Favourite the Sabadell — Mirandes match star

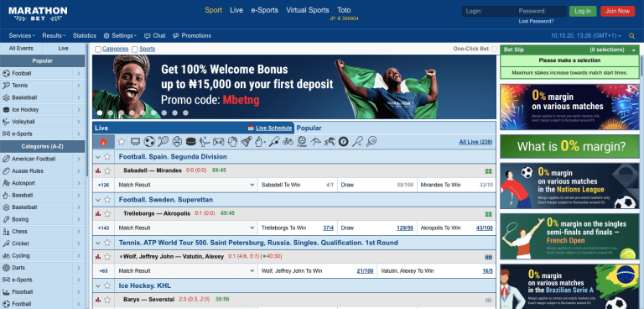(107, 170)
